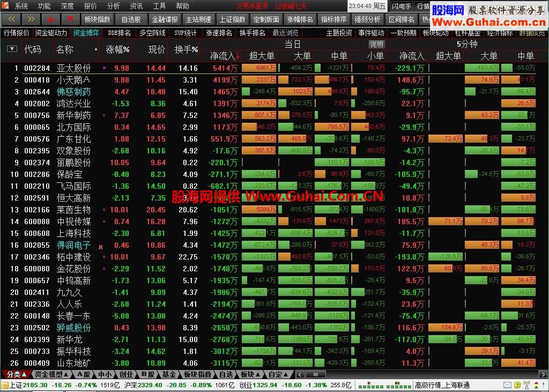This screenshot has height=392, width=549.
Task: Sort by the 涨幅% column header
Action: click(117, 50)
